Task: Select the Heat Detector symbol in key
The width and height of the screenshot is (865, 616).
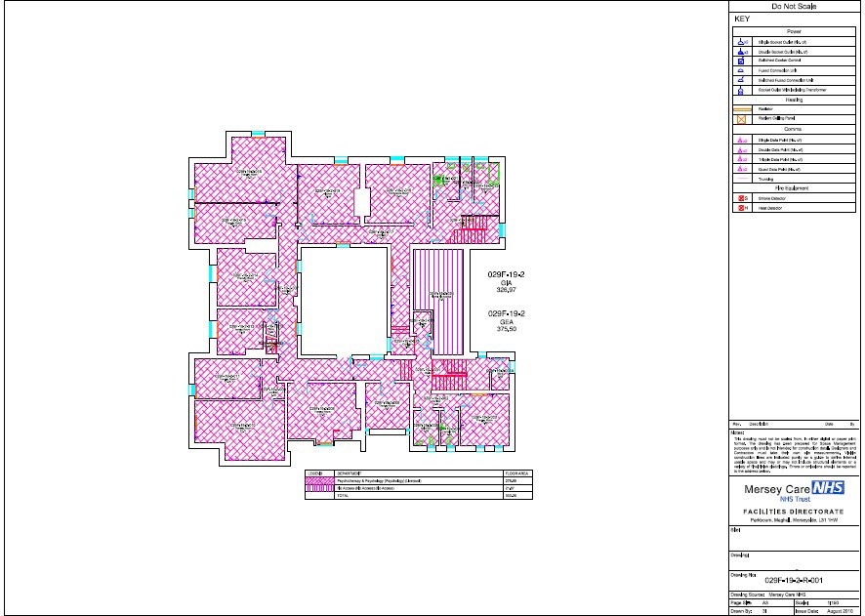Action: click(x=741, y=208)
